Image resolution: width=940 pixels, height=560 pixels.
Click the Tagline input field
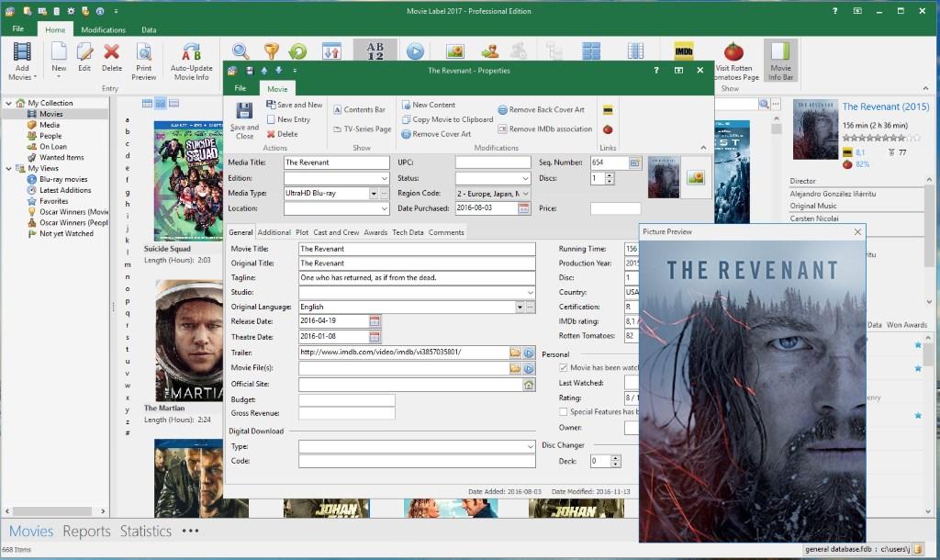coord(417,278)
